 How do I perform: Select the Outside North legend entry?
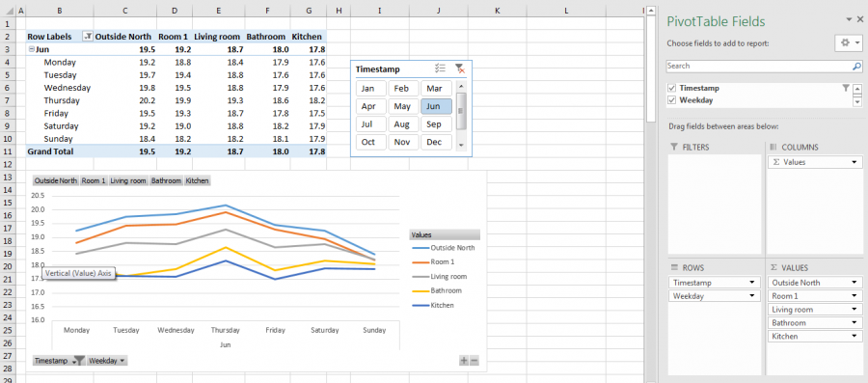tap(444, 248)
